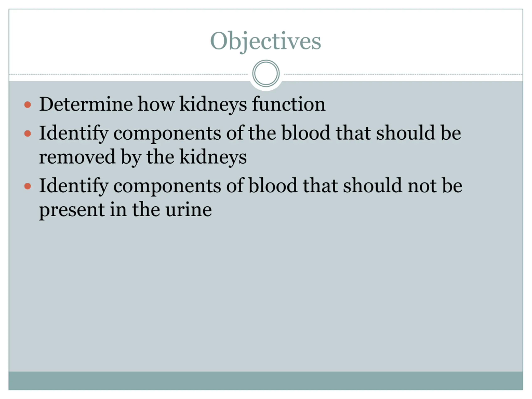532x399 pixels.
Task: Click the circle ornament below the title
Action: [x=266, y=73]
